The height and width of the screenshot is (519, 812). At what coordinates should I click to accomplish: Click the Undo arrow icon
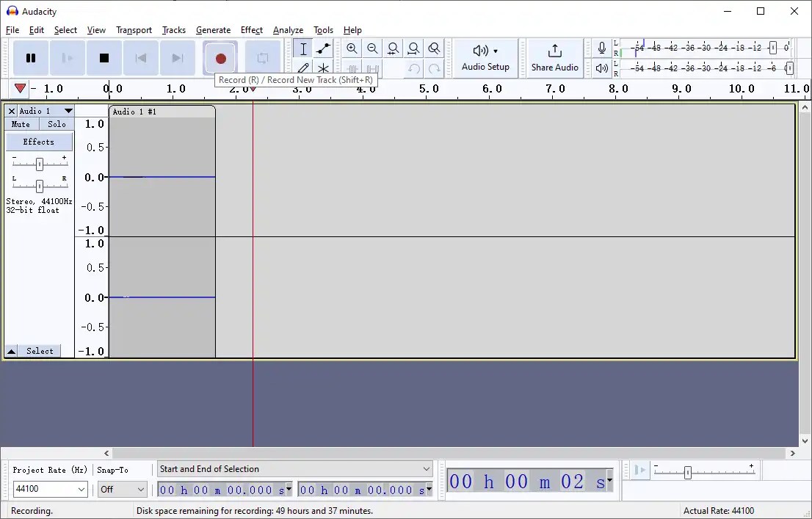tap(414, 68)
